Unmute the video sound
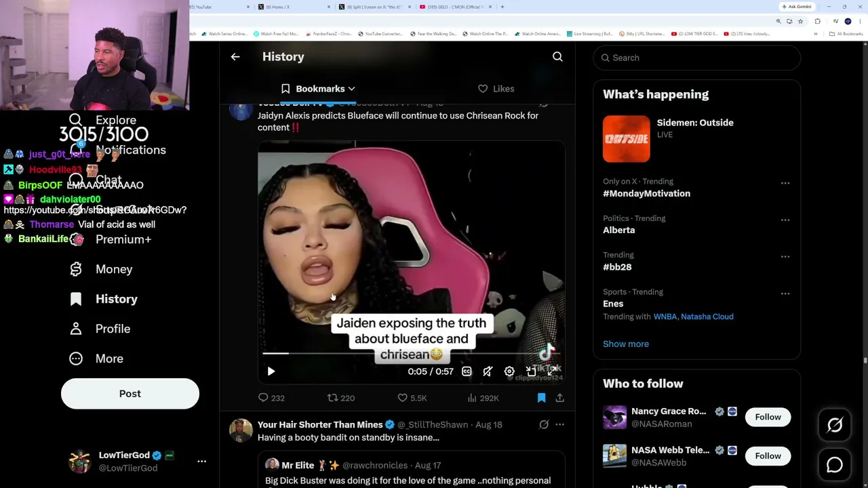The height and width of the screenshot is (488, 868). pyautogui.click(x=488, y=371)
